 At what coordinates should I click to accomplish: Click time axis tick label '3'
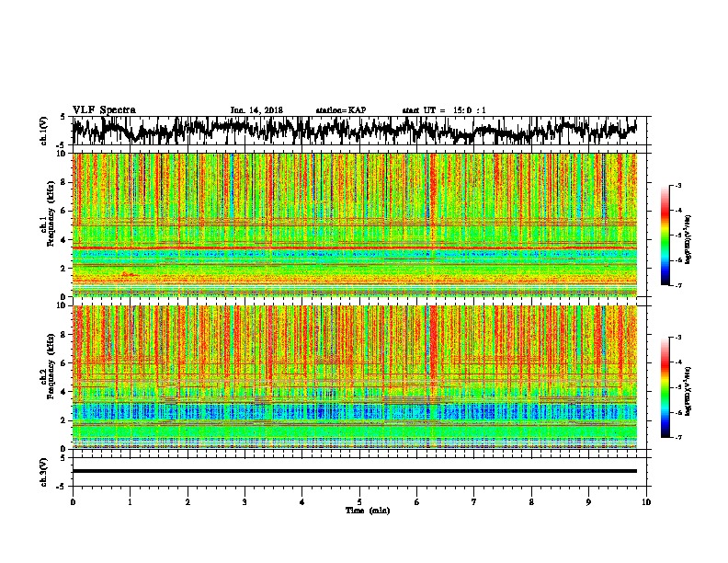tap(245, 502)
